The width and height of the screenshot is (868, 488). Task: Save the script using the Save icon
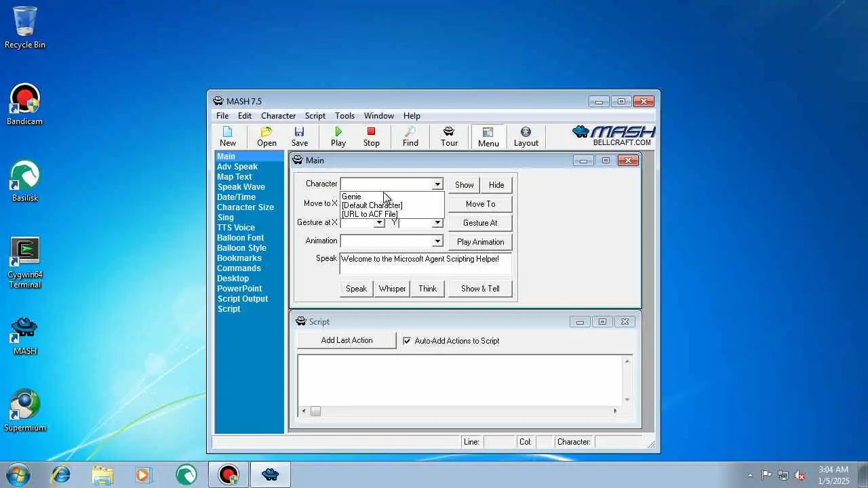300,136
